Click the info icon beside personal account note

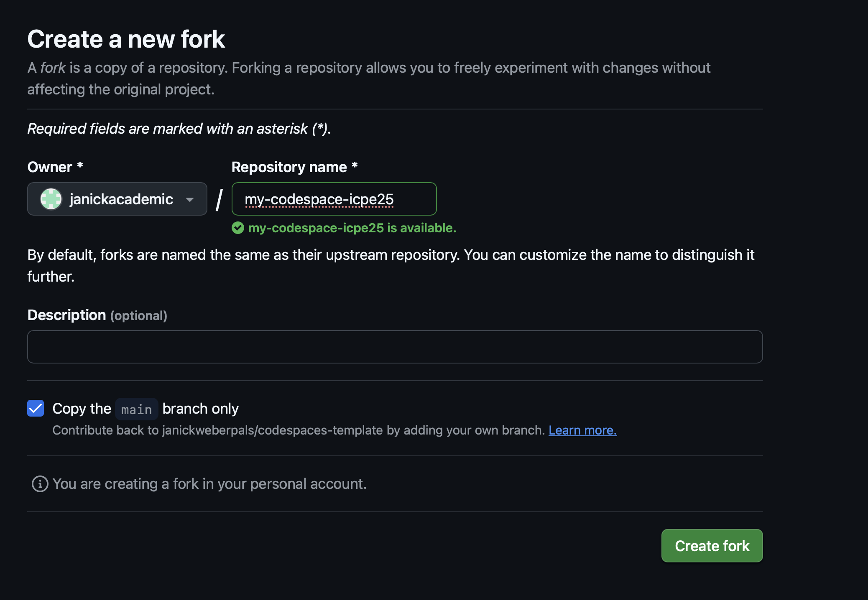(x=40, y=484)
